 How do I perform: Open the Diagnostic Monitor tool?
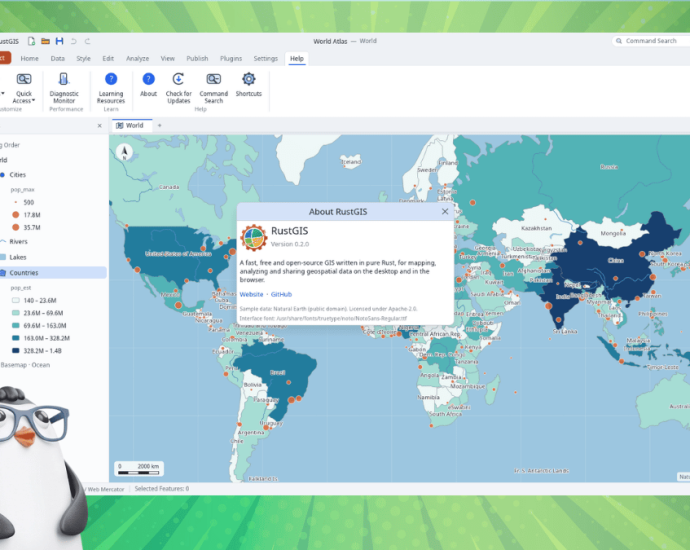tap(64, 88)
